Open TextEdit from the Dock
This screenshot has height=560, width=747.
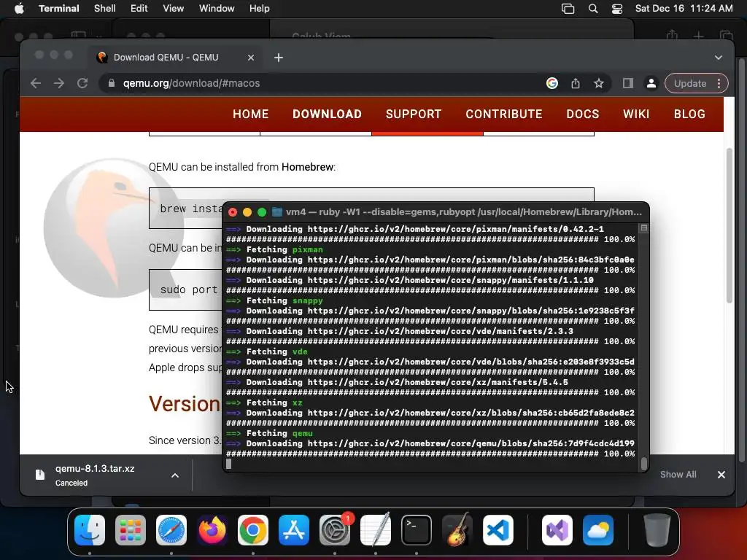(376, 530)
